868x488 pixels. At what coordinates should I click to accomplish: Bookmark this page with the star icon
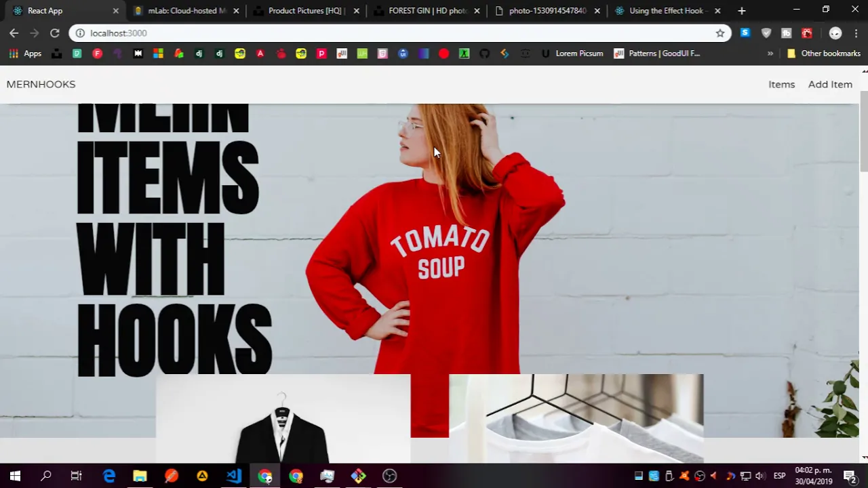click(720, 33)
